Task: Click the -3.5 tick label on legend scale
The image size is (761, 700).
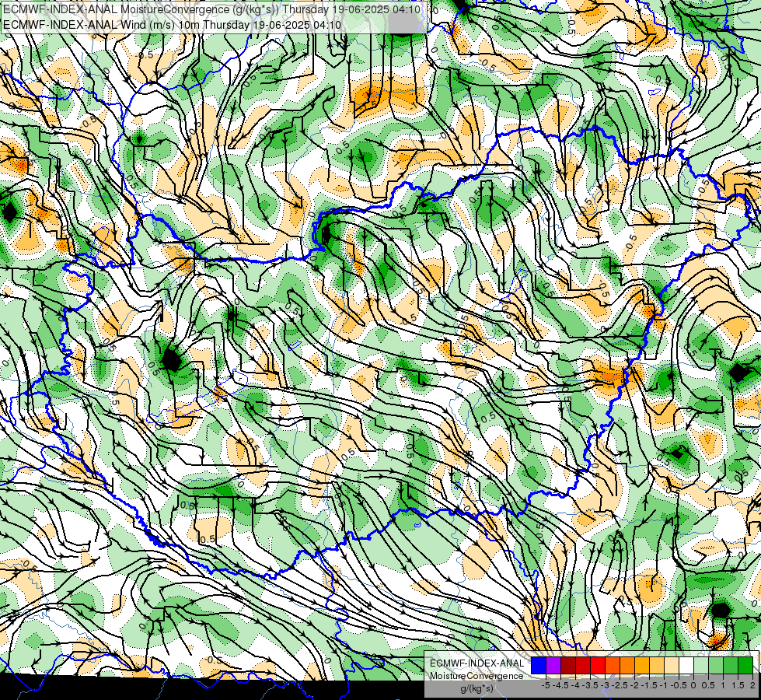Action: 590,685
